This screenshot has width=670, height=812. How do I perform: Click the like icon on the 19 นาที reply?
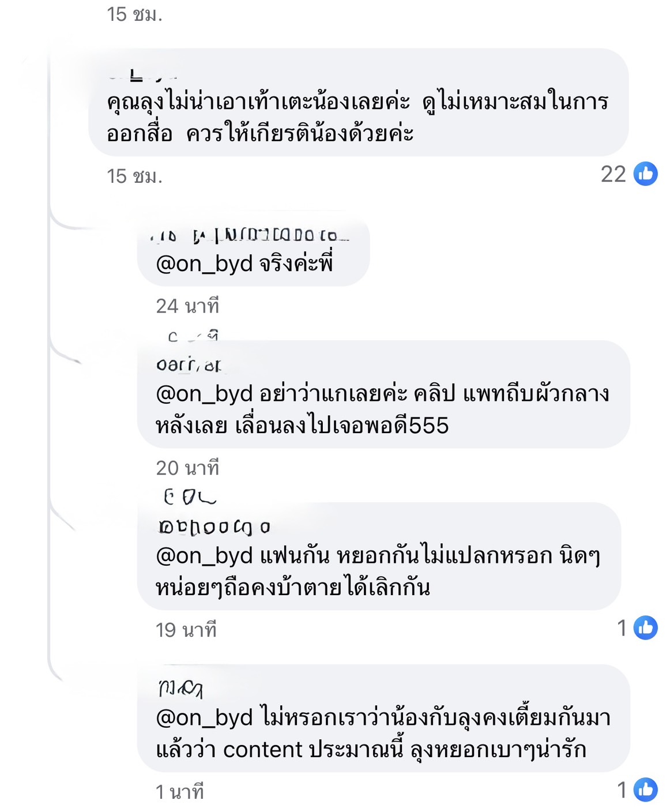pos(645,627)
